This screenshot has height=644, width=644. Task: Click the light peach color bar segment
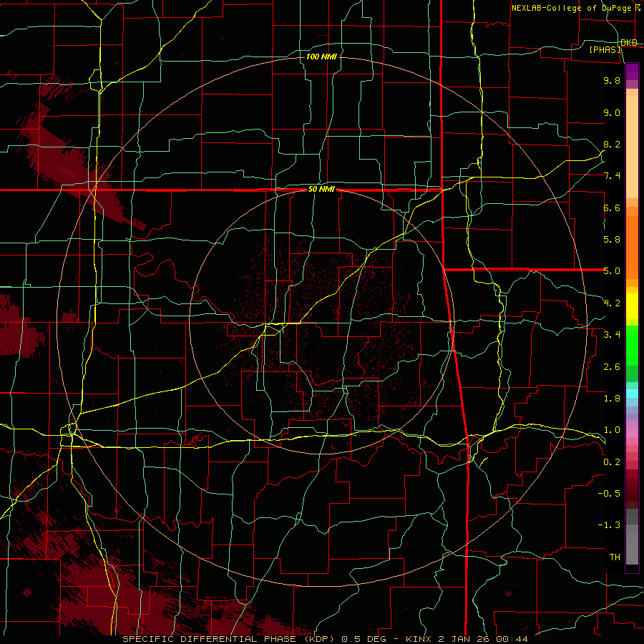click(632, 147)
